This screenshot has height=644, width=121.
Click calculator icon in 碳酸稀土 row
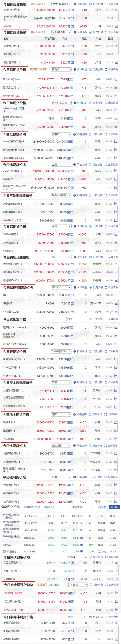69,423
